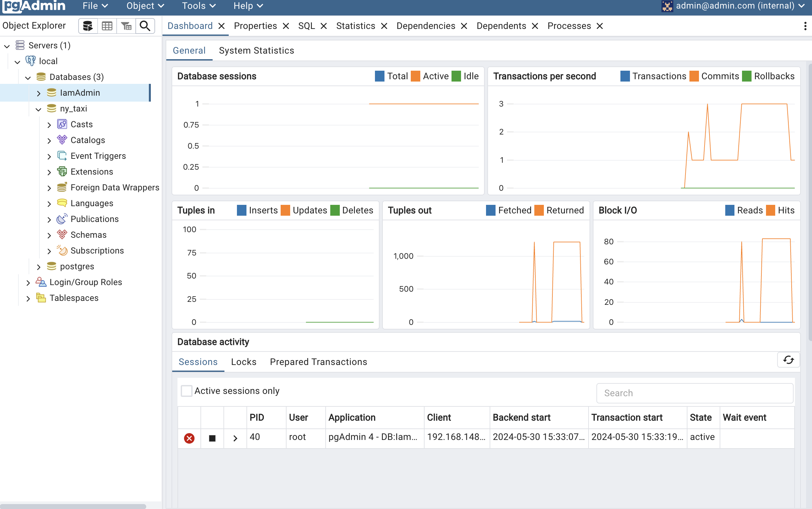Open the Processes tab

coord(569,26)
